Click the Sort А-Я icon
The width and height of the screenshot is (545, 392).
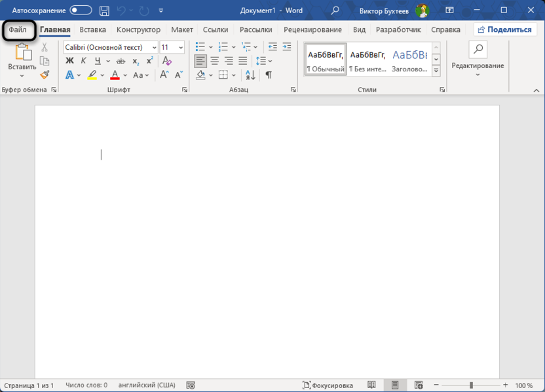[x=251, y=75]
